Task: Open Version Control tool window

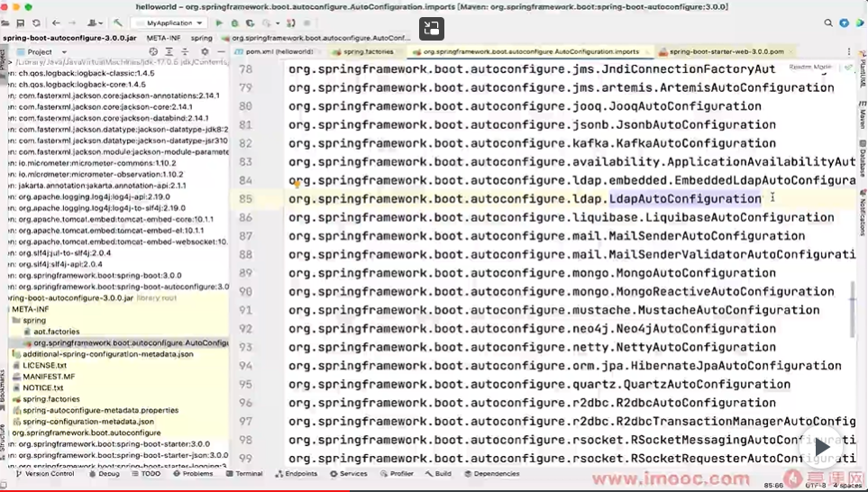Action: 45,473
